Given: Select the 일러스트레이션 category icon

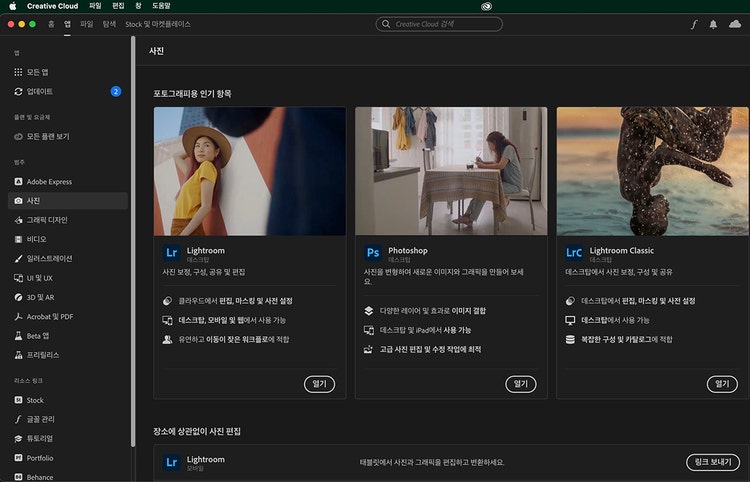Looking at the screenshot, I should [x=18, y=258].
